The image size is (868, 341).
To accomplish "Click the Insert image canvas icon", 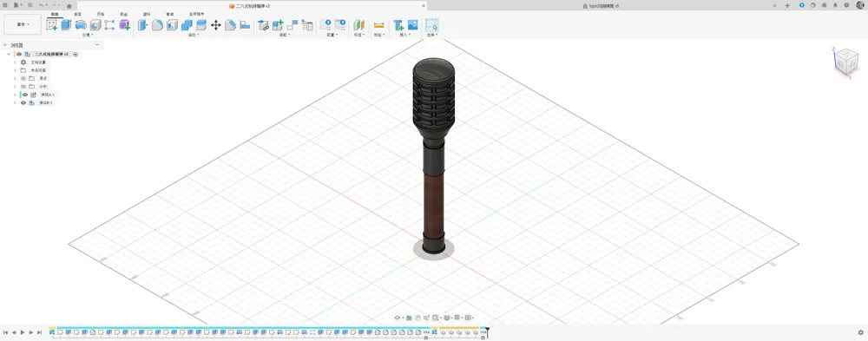I will tap(412, 25).
